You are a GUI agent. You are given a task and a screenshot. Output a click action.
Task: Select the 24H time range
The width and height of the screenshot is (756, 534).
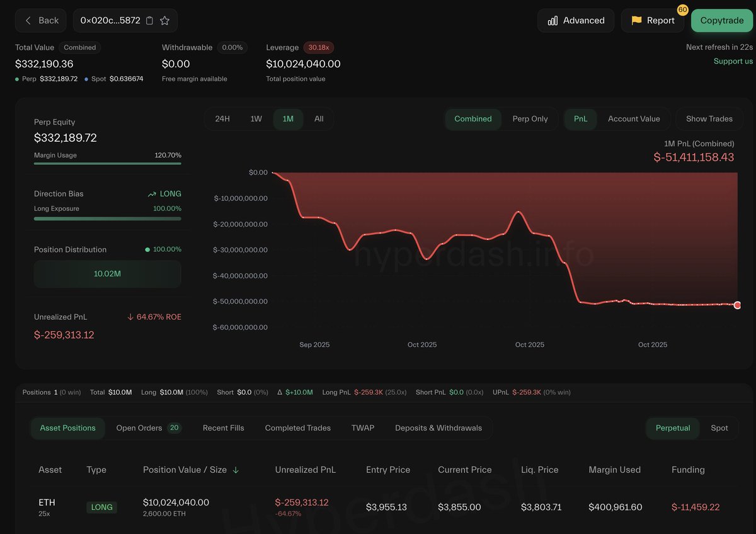tap(222, 118)
